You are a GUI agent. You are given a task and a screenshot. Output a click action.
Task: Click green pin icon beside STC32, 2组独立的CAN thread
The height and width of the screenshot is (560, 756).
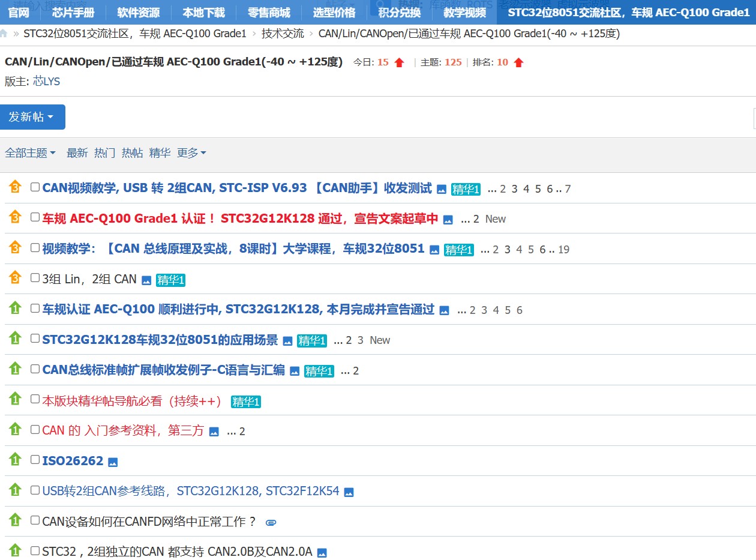click(x=15, y=550)
